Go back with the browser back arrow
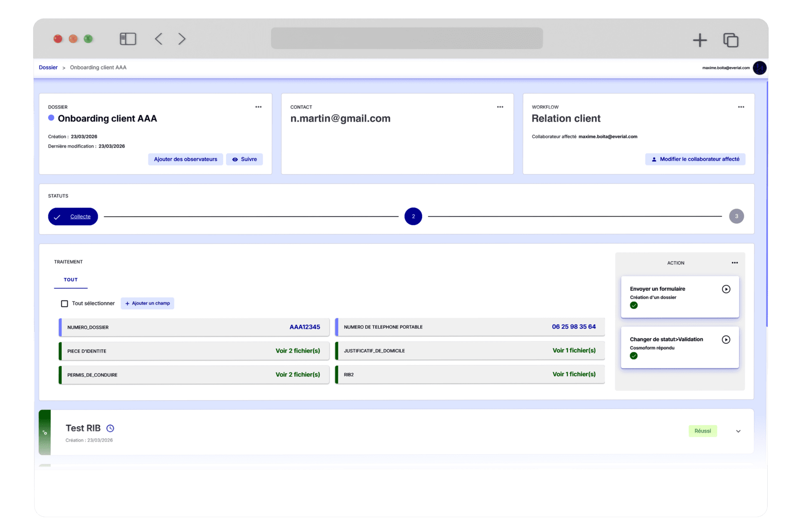The height and width of the screenshot is (532, 798). [158, 39]
